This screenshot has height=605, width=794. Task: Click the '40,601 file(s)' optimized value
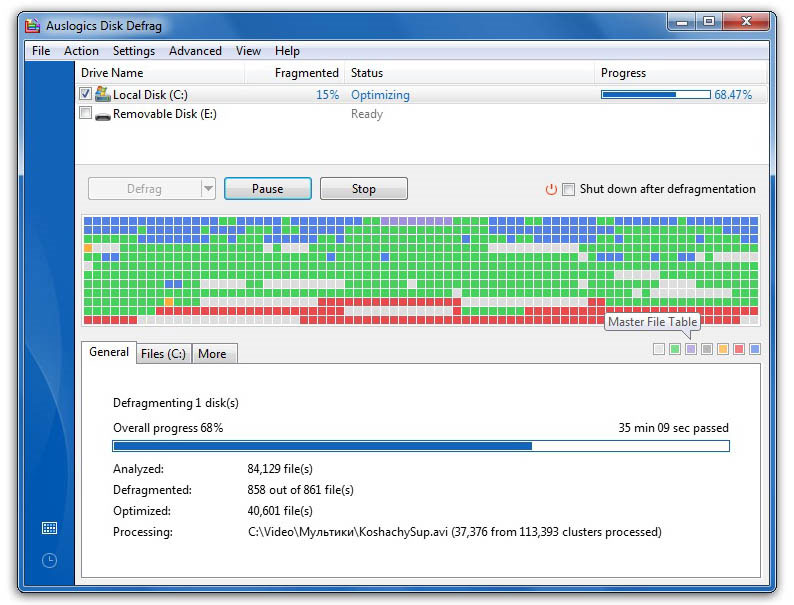click(280, 511)
